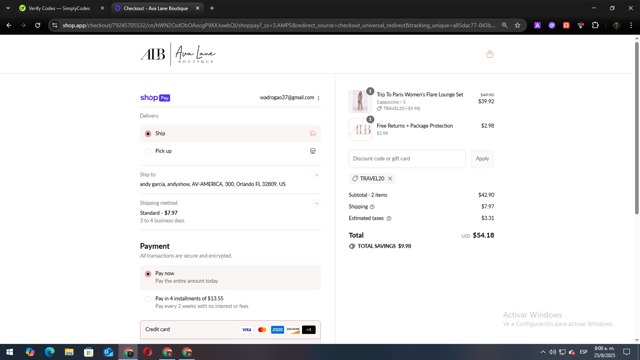Click the Ava Lane Boutique logo
The width and height of the screenshot is (640, 360).
(178, 54)
